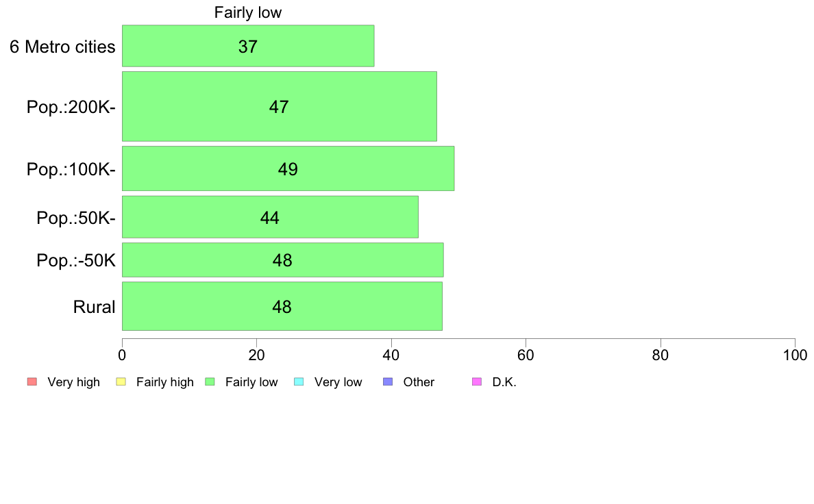Viewport: 814px width, 504px height.
Task: Click the 60 tick label on the x-axis
Action: 526,355
